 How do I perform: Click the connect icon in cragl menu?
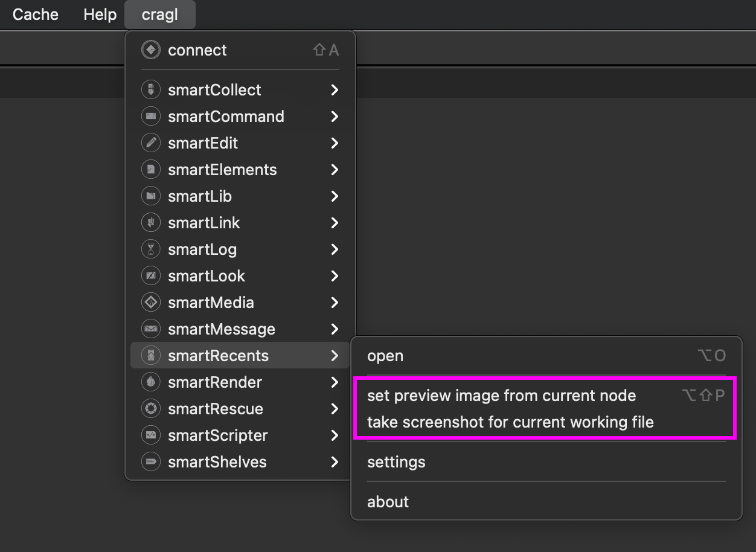click(150, 50)
